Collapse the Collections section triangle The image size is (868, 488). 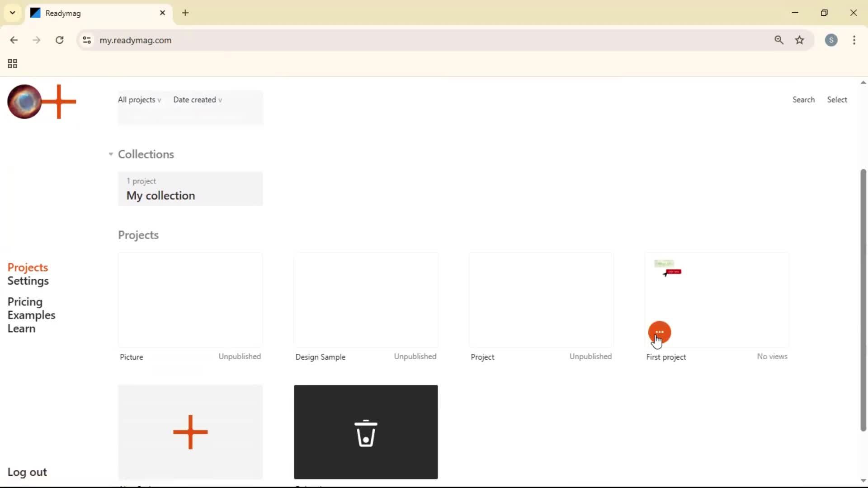[111, 154]
